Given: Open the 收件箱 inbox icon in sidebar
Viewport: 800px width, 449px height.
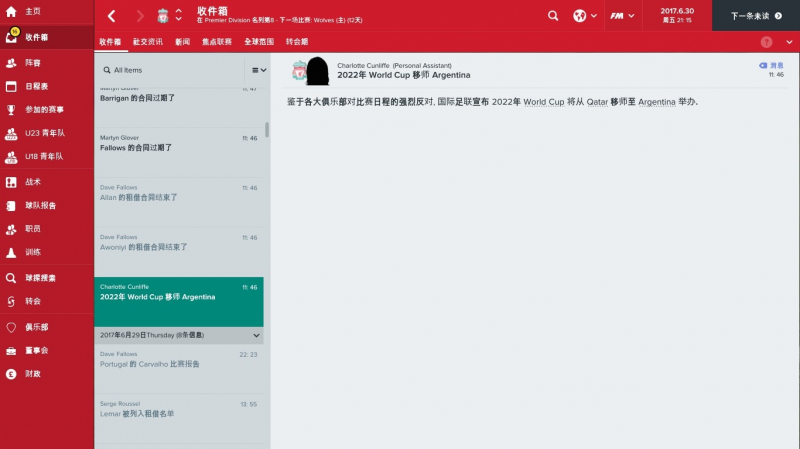Looking at the screenshot, I should 11,37.
